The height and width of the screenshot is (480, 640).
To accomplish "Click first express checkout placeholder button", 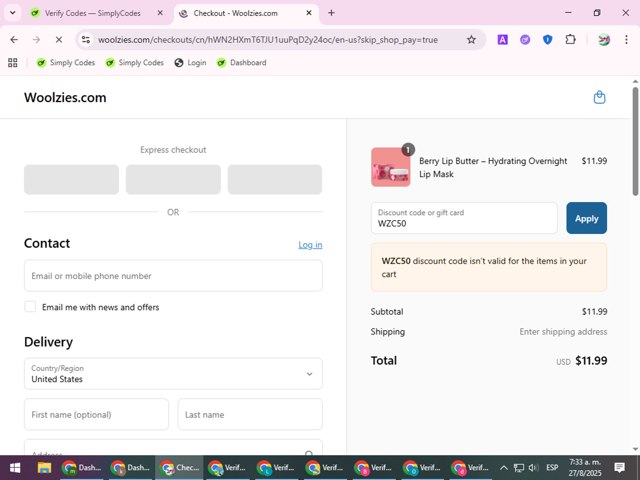I will tap(71, 179).
